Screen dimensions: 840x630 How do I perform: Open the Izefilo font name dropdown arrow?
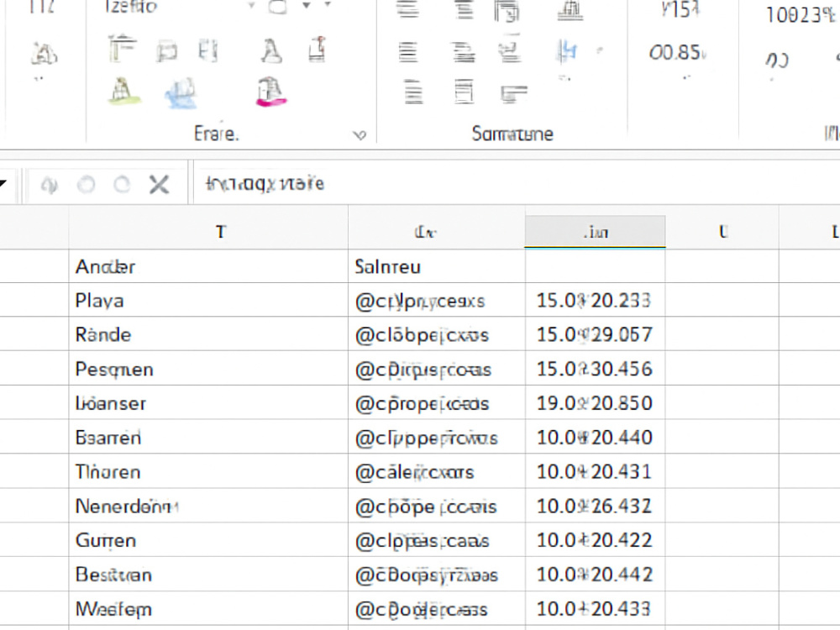point(251,6)
